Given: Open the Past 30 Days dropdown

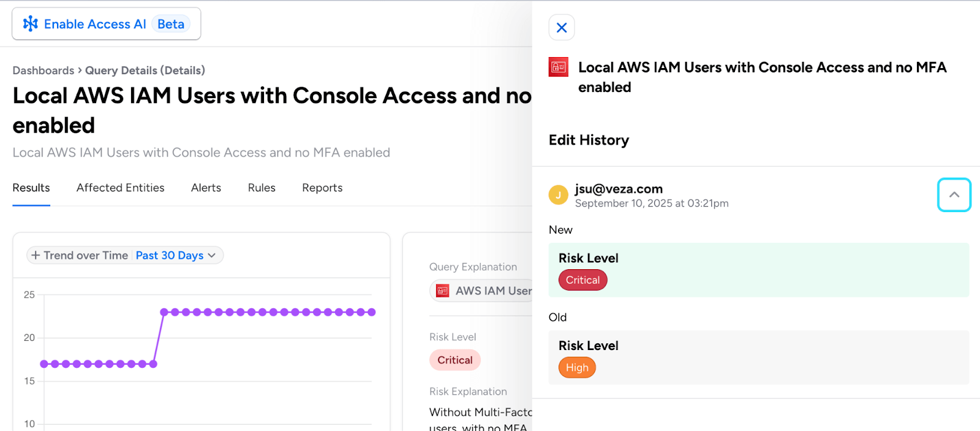Looking at the screenshot, I should coord(176,256).
